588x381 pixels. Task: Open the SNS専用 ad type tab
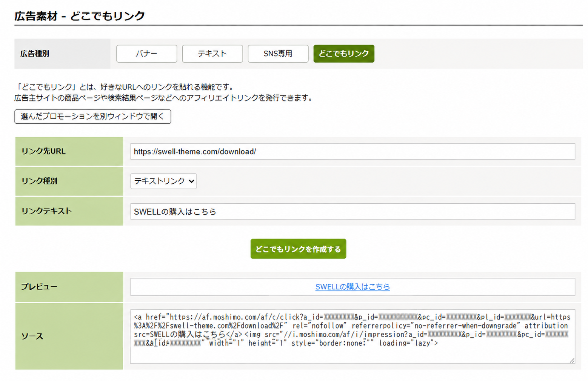(x=278, y=54)
